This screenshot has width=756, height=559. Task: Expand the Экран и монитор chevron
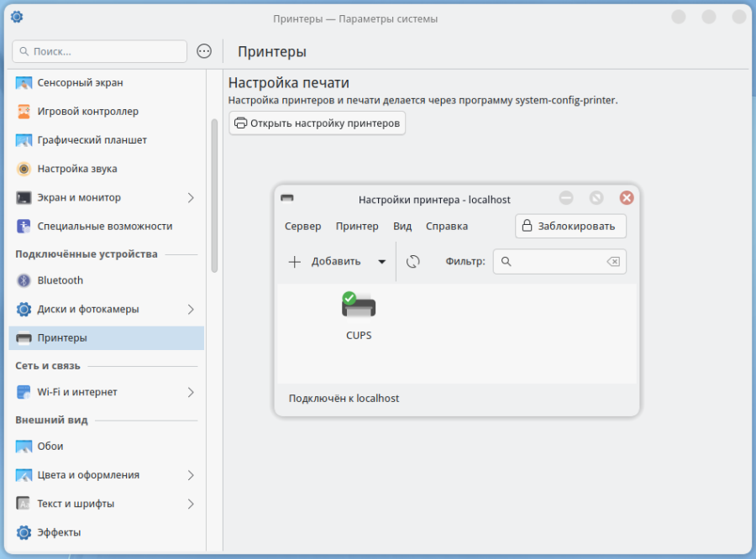tap(191, 197)
